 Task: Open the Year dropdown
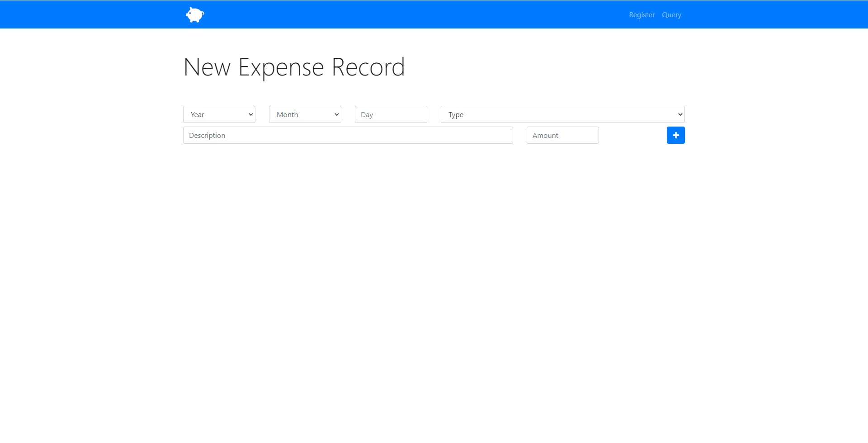(219, 114)
